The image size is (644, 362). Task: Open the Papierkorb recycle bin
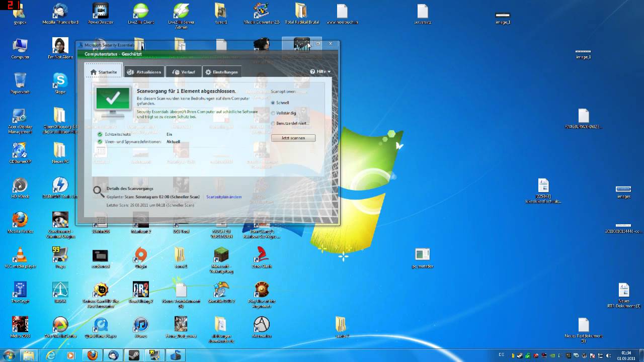pyautogui.click(x=20, y=83)
